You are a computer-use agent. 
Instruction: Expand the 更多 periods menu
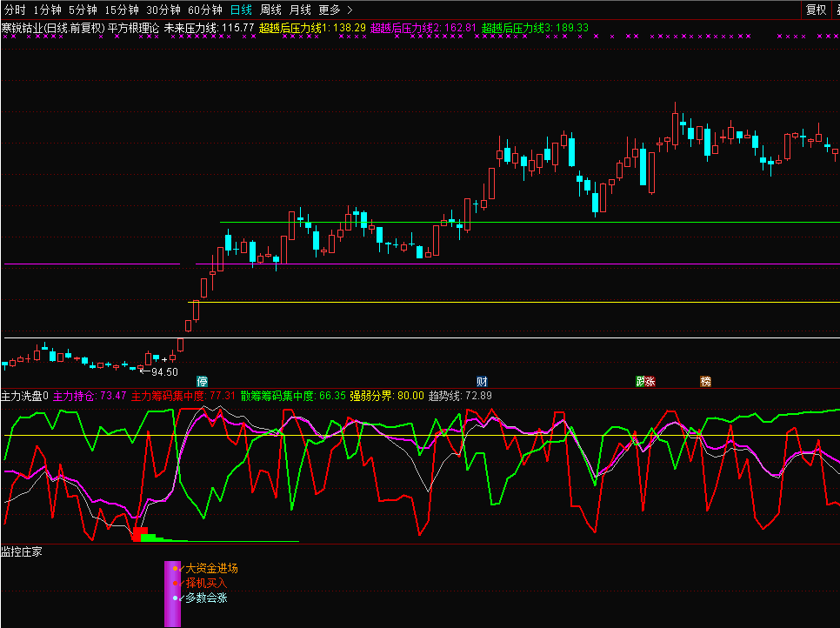[335, 10]
